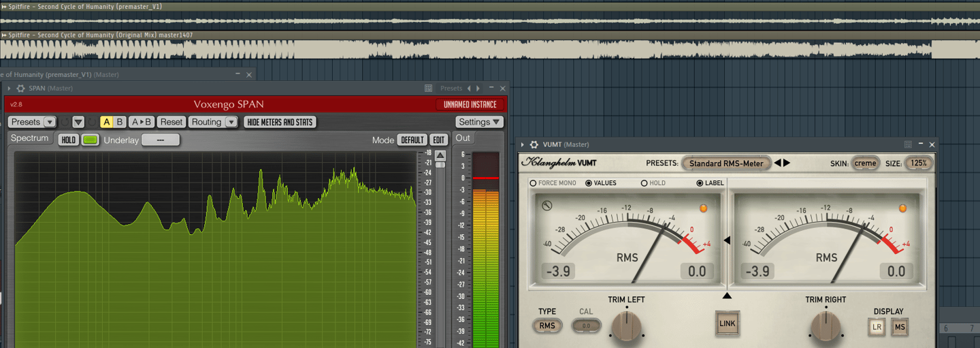Select the premaster_V1 audio clip title
This screenshot has width=980, height=348.
85,6
